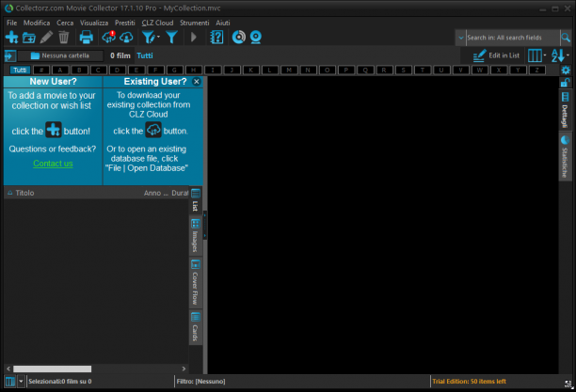Click the unlock padlock icon on right sidebar
Image resolution: width=576 pixels, height=392 pixels.
point(565,83)
